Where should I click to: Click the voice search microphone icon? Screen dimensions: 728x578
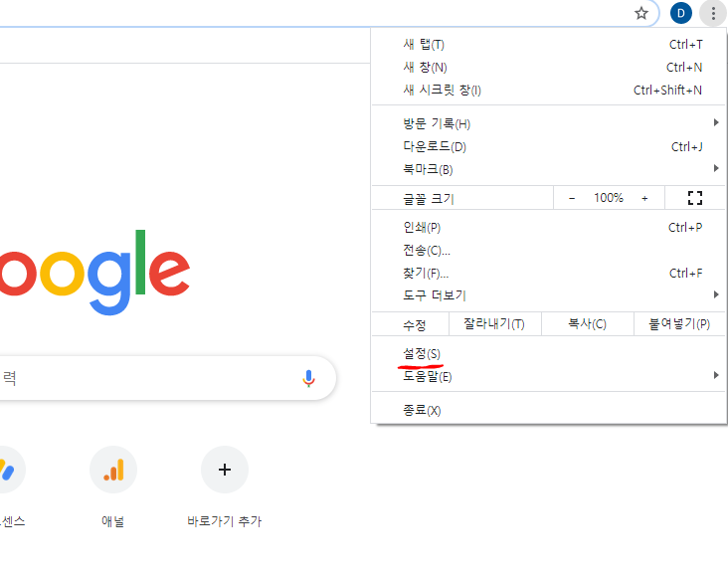pos(308,378)
